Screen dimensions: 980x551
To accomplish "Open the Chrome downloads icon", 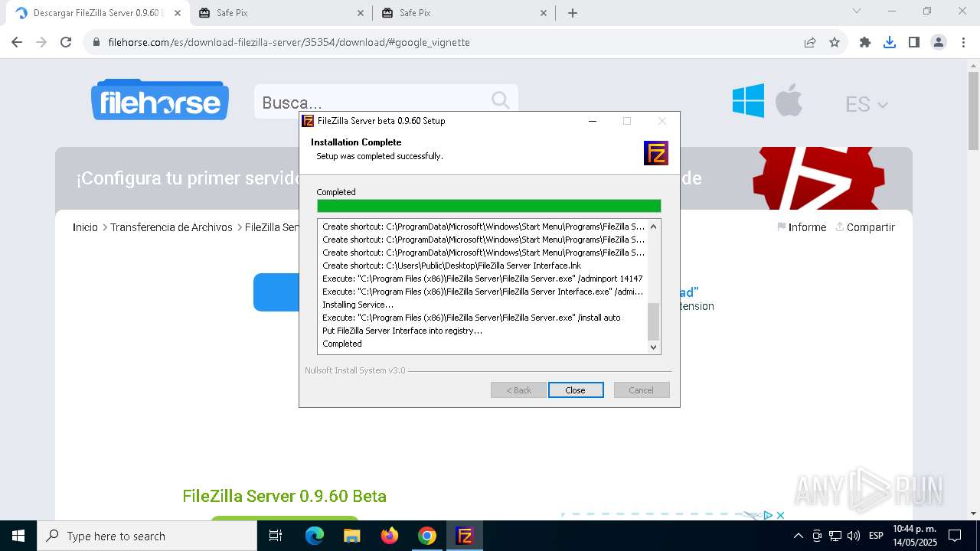I will point(890,42).
